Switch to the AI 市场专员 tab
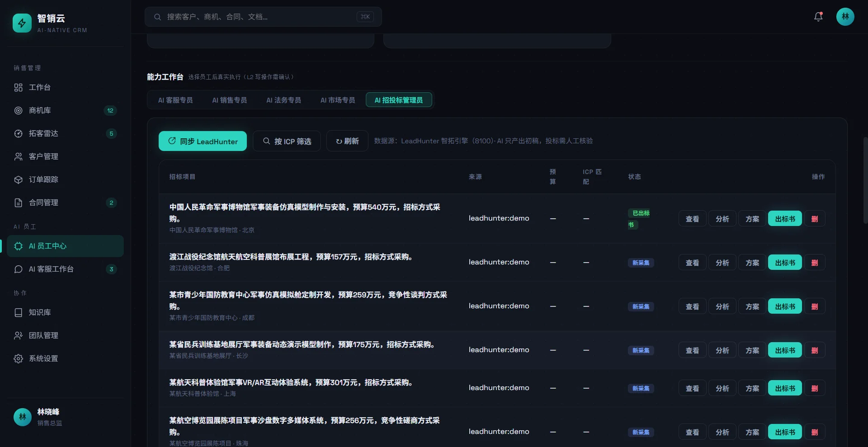Image resolution: width=868 pixels, height=447 pixels. coord(338,100)
